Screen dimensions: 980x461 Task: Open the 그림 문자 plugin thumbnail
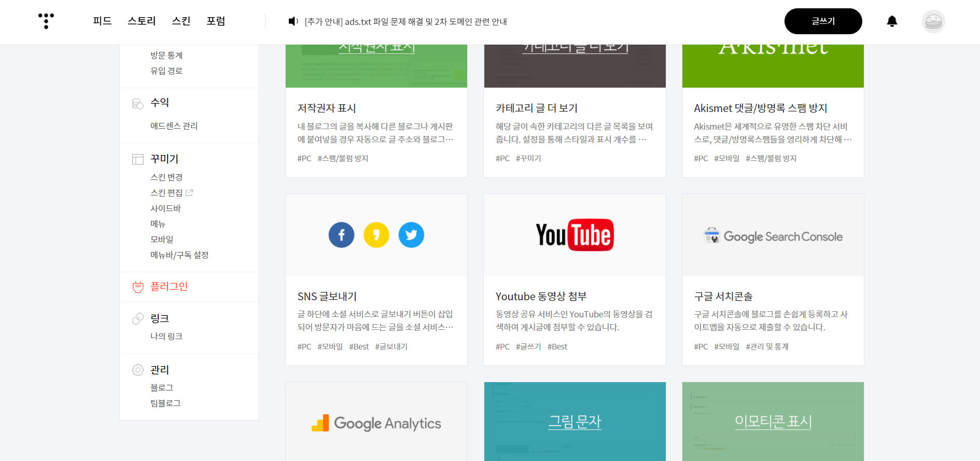pos(575,422)
